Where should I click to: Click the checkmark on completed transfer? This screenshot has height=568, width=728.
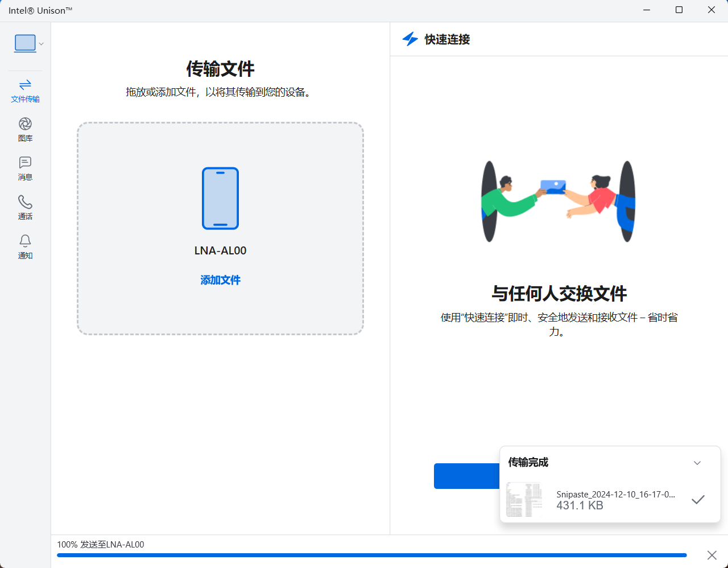698,500
